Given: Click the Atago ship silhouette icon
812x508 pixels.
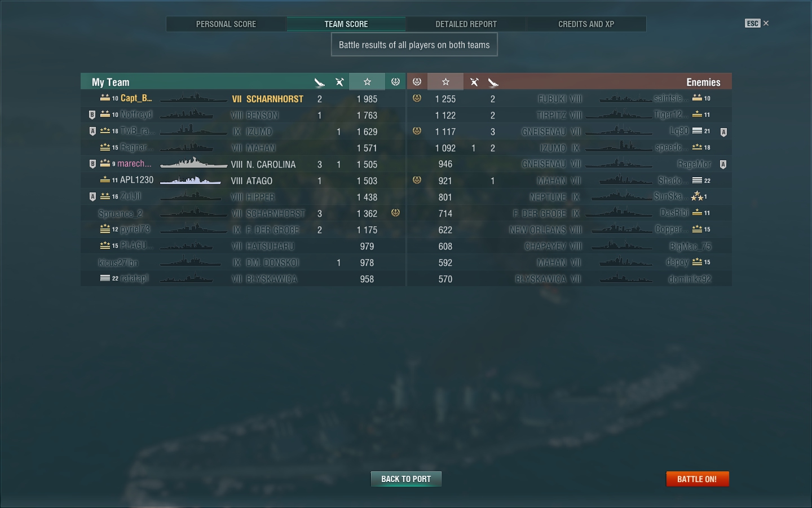Looking at the screenshot, I should pos(190,181).
